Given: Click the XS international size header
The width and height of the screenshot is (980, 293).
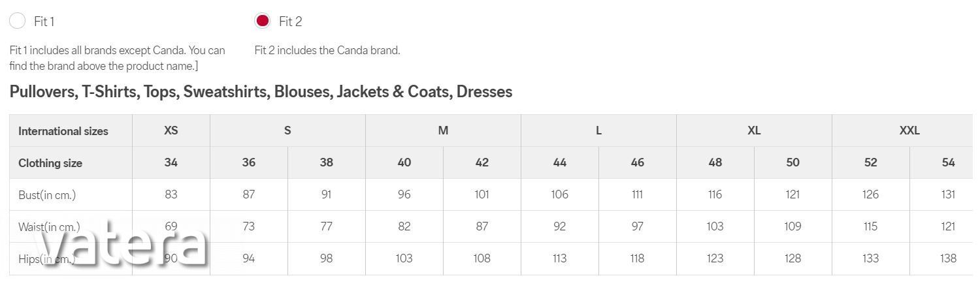Looking at the screenshot, I should point(171,131).
